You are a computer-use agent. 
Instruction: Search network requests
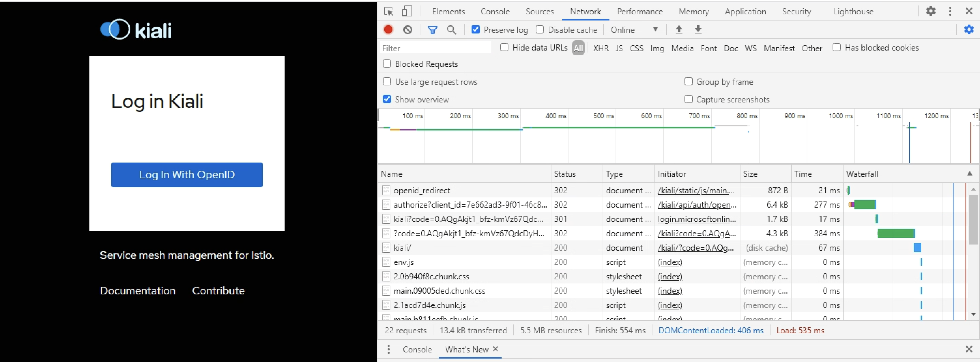451,29
